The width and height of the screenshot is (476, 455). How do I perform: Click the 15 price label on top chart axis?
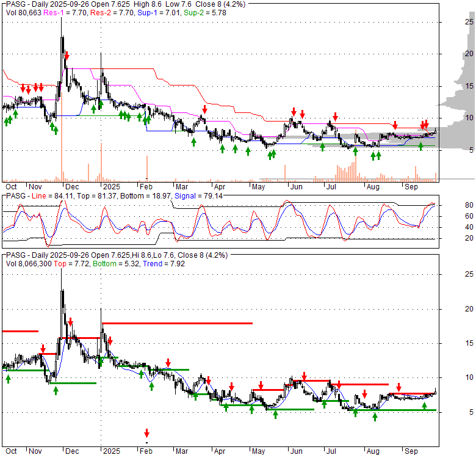[469, 86]
